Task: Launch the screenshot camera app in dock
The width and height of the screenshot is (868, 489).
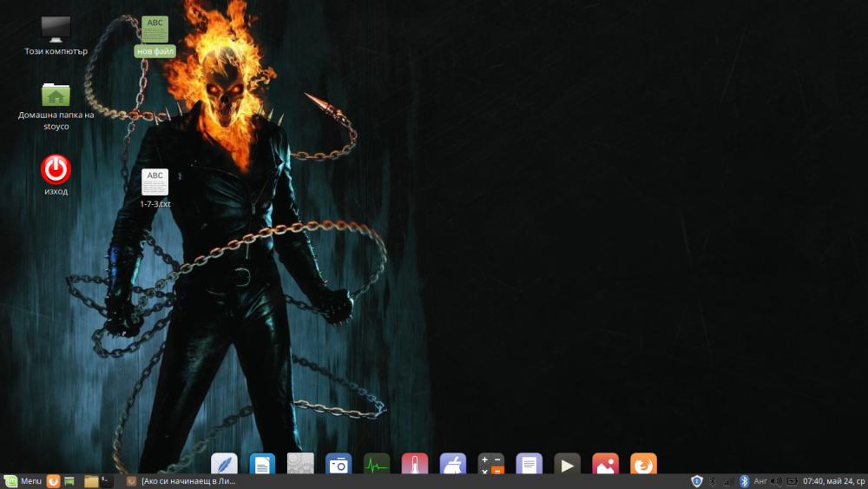Action: 339,464
